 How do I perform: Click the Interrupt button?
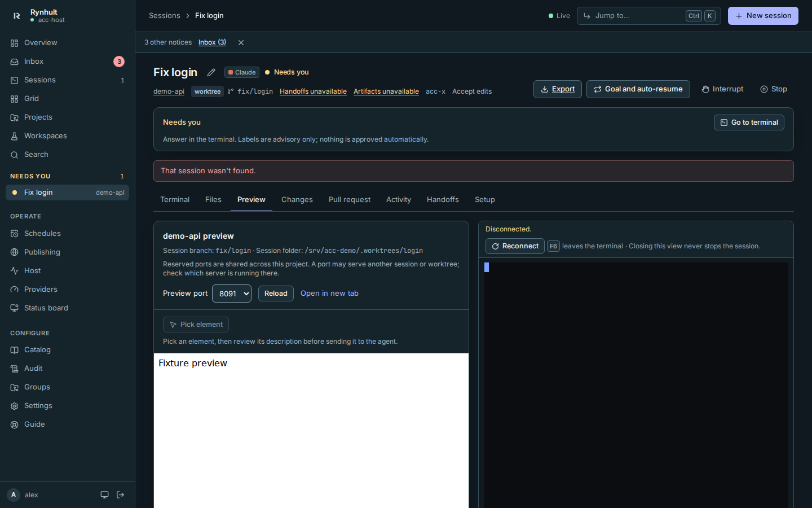(x=722, y=89)
